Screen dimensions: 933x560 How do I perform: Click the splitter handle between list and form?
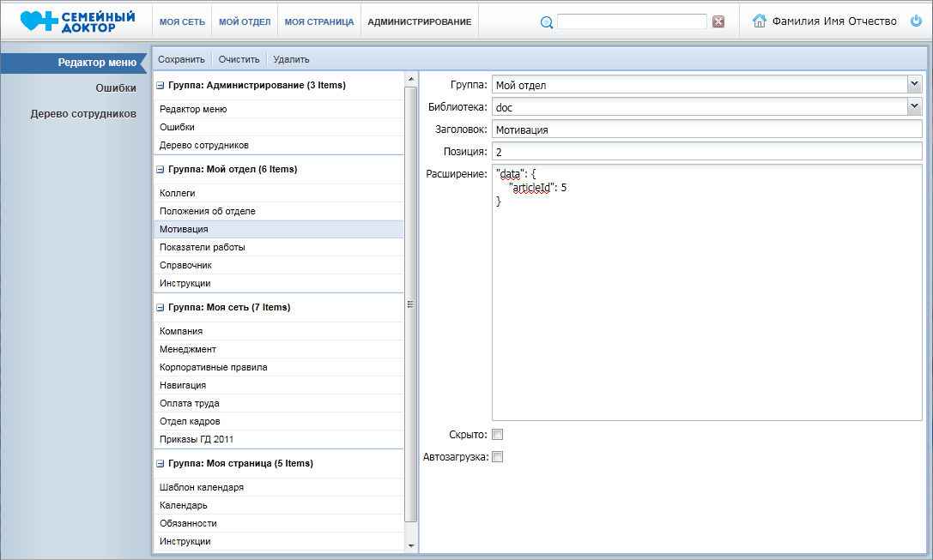418,313
